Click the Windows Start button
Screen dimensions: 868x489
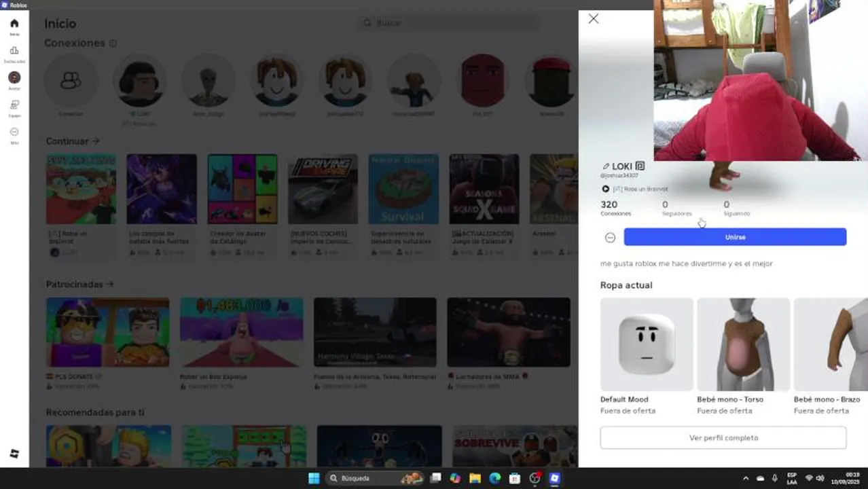coord(314,478)
